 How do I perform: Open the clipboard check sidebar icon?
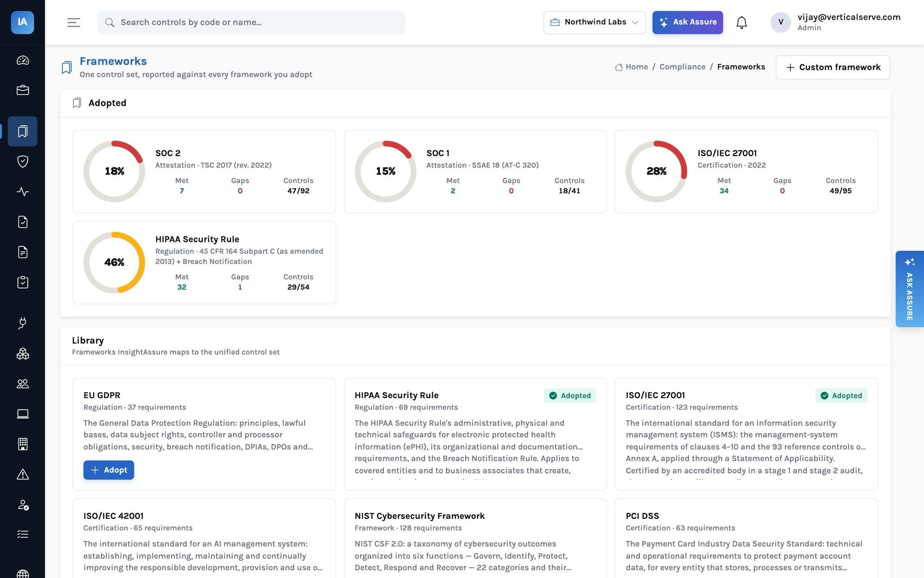point(23,282)
